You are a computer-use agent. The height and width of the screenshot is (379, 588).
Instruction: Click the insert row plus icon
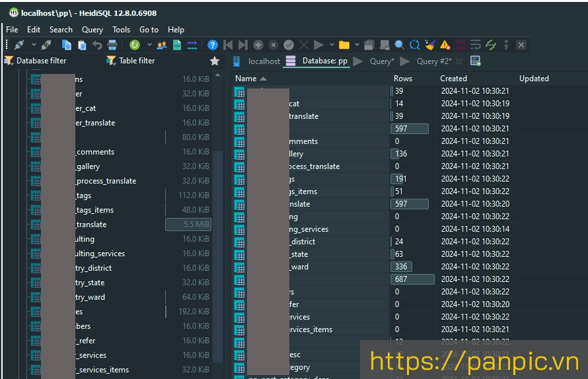[258, 45]
